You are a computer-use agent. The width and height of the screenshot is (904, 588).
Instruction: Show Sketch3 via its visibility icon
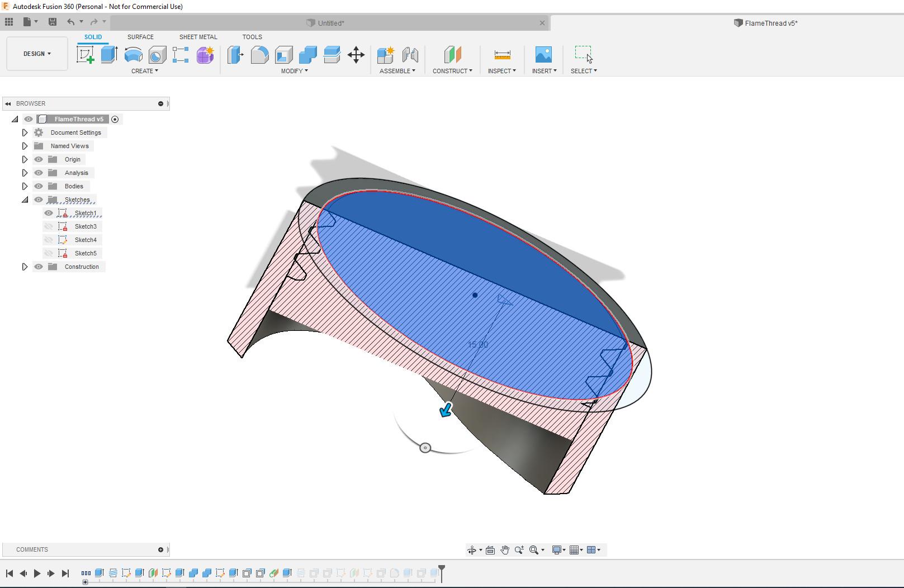tap(49, 226)
